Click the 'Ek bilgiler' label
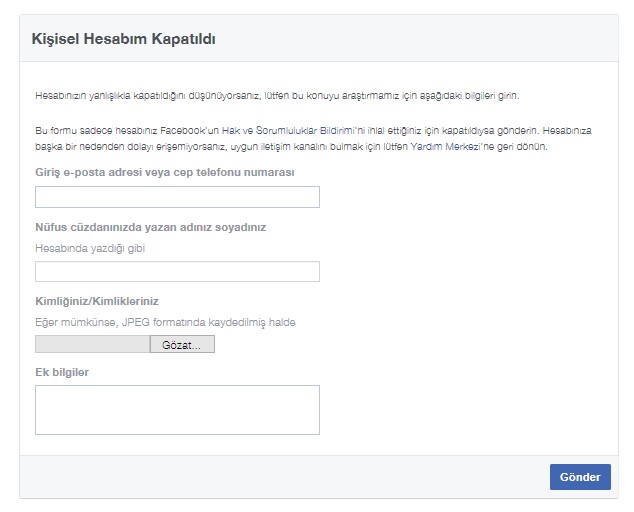 point(62,373)
